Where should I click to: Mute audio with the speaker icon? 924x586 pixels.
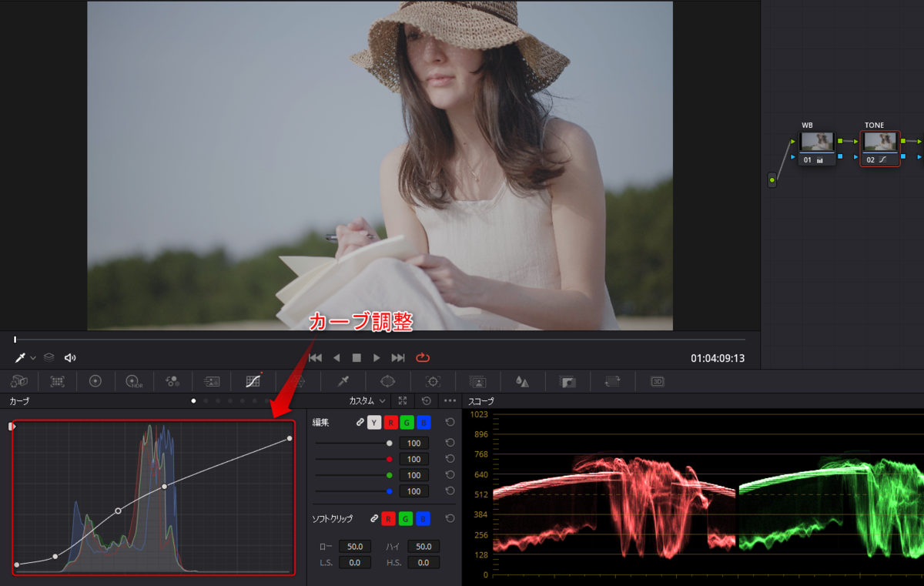point(70,358)
